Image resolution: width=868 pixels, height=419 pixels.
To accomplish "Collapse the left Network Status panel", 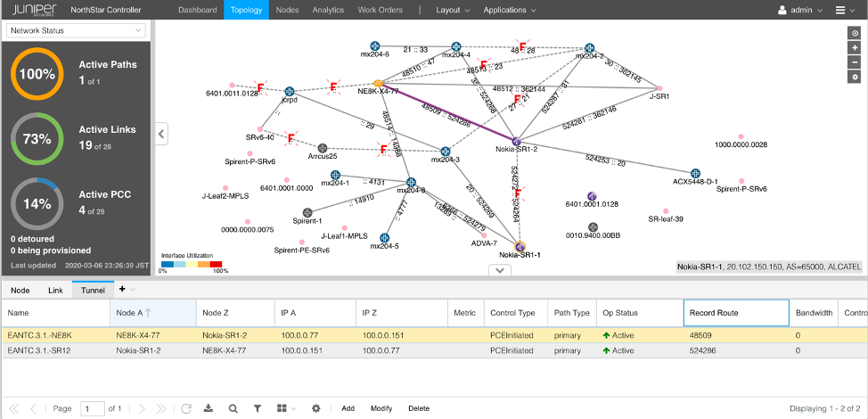I will click(x=162, y=134).
